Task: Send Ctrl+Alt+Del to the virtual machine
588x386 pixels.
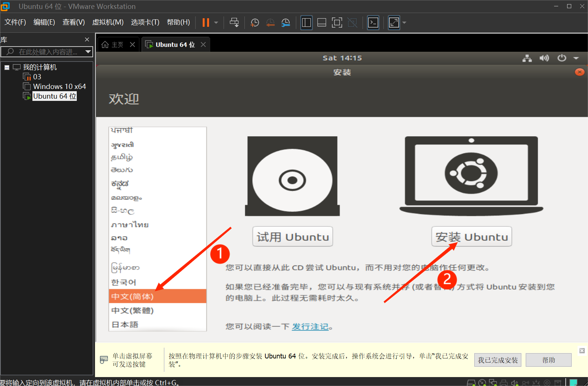Action: coord(234,23)
